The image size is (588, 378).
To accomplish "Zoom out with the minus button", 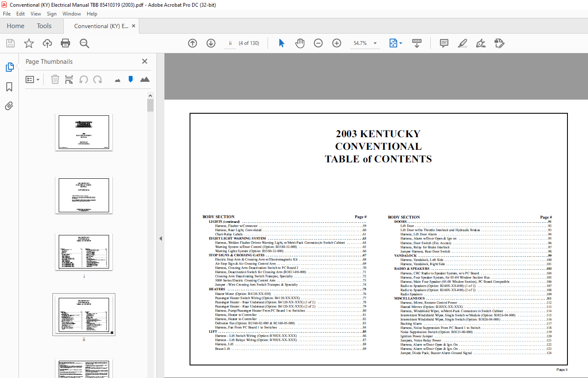I will pos(318,43).
